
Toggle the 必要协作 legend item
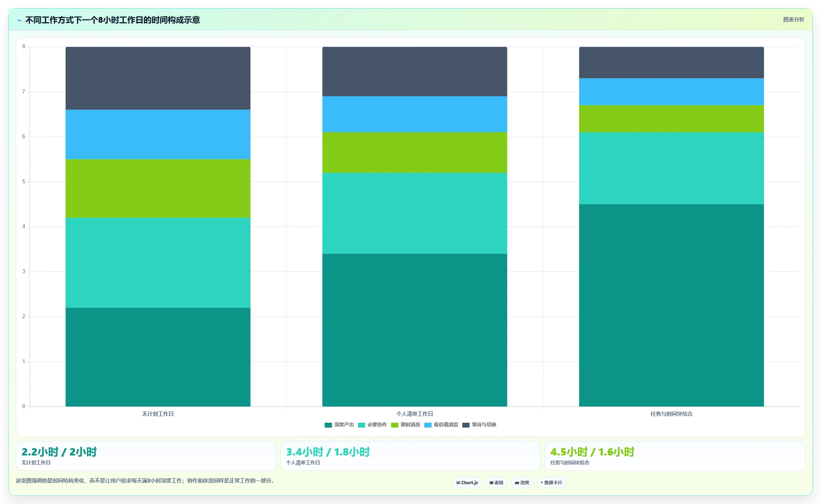372,425
